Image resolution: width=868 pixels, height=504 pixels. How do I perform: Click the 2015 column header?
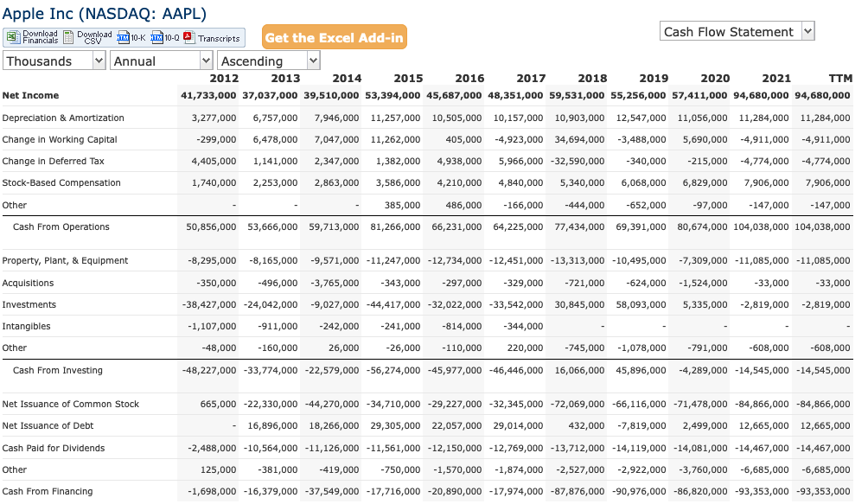[409, 79]
